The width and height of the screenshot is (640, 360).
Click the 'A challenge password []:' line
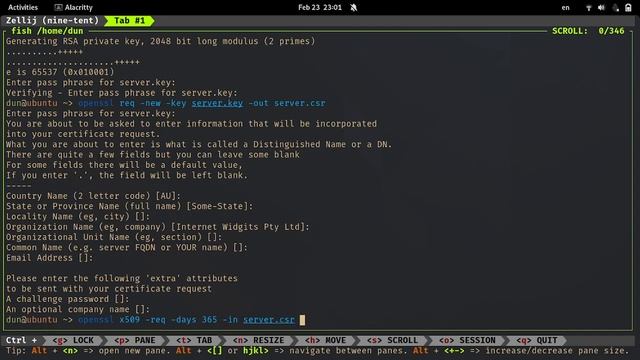[67, 299]
